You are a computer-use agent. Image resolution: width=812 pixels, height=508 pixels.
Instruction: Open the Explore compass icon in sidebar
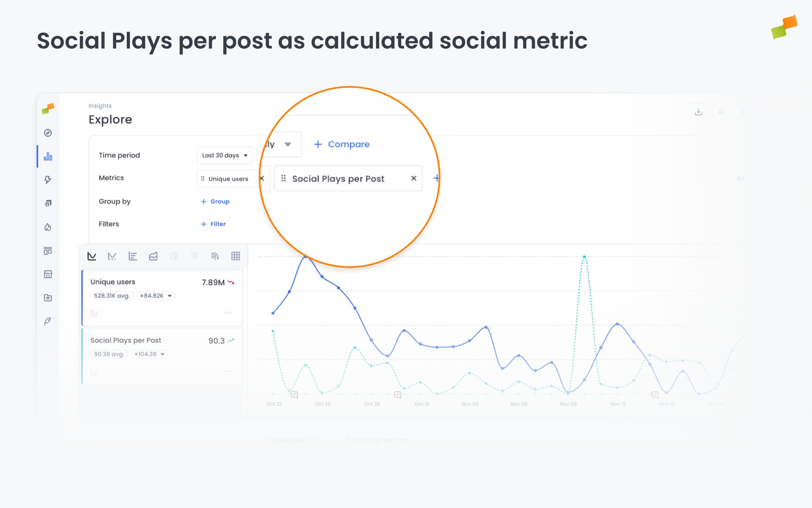[48, 133]
